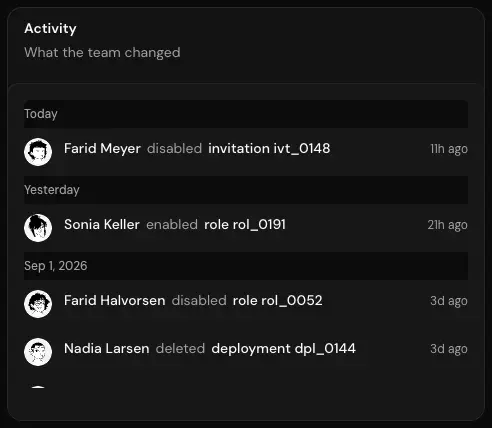Click Farid Meyer's avatar
Screen dimensions: 492x428
(x=38, y=152)
